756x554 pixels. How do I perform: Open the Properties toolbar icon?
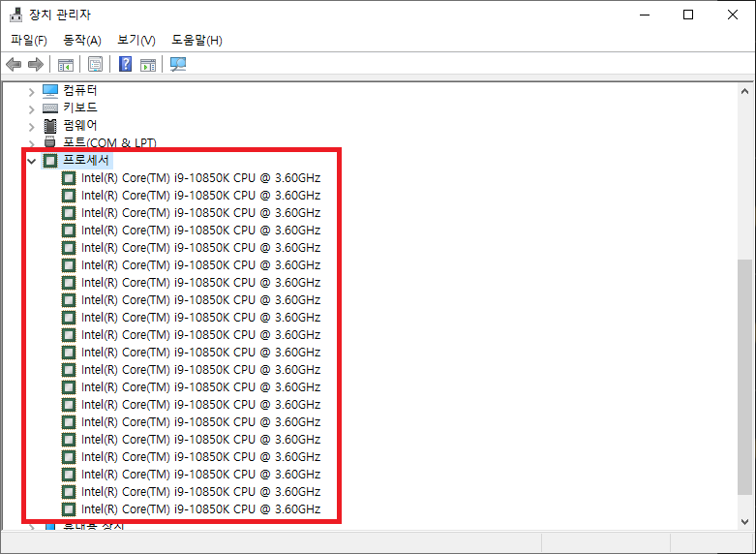click(95, 64)
